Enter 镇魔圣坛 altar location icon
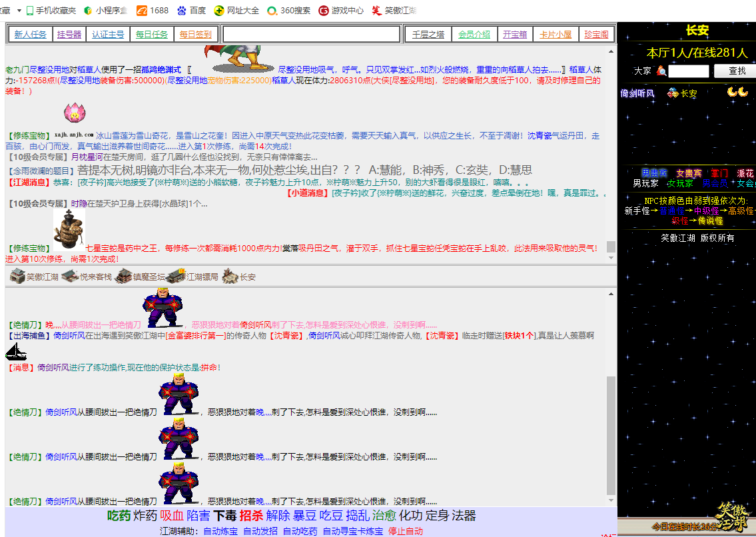756x537 pixels. click(x=123, y=276)
